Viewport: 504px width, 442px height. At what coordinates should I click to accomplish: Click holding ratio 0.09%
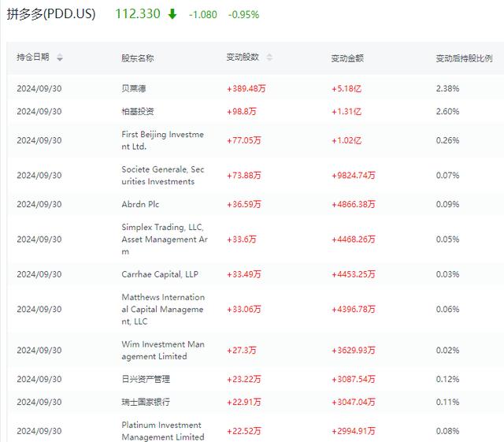coord(448,204)
